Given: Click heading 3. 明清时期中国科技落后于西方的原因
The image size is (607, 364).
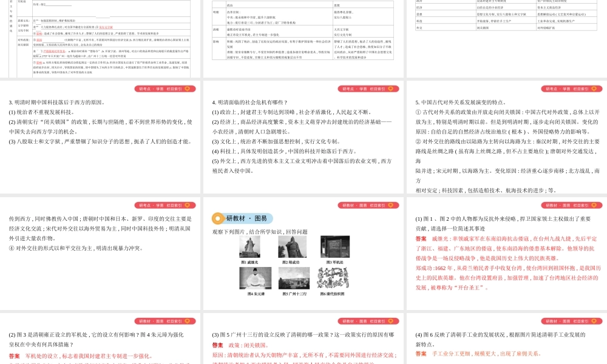Looking at the screenshot, I should tap(57, 103).
